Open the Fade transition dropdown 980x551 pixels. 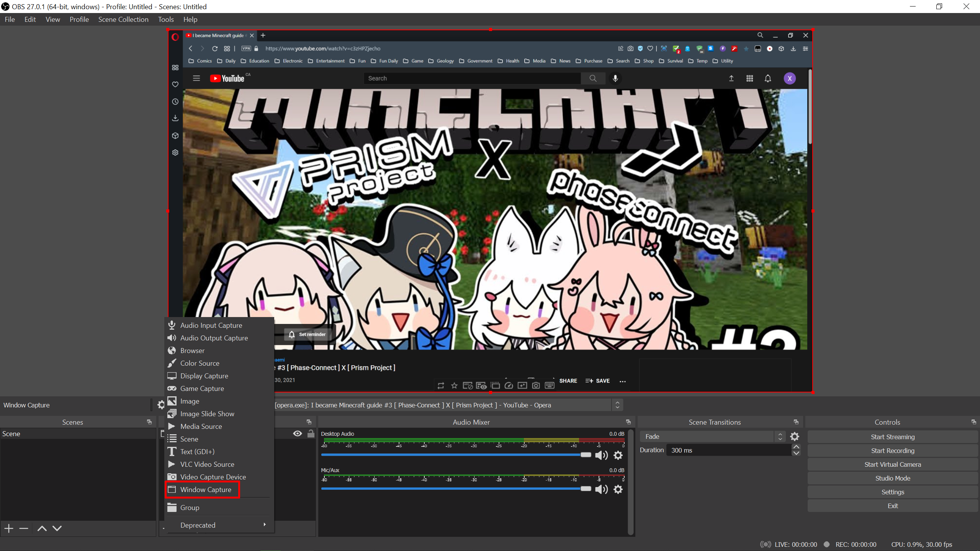pos(712,437)
